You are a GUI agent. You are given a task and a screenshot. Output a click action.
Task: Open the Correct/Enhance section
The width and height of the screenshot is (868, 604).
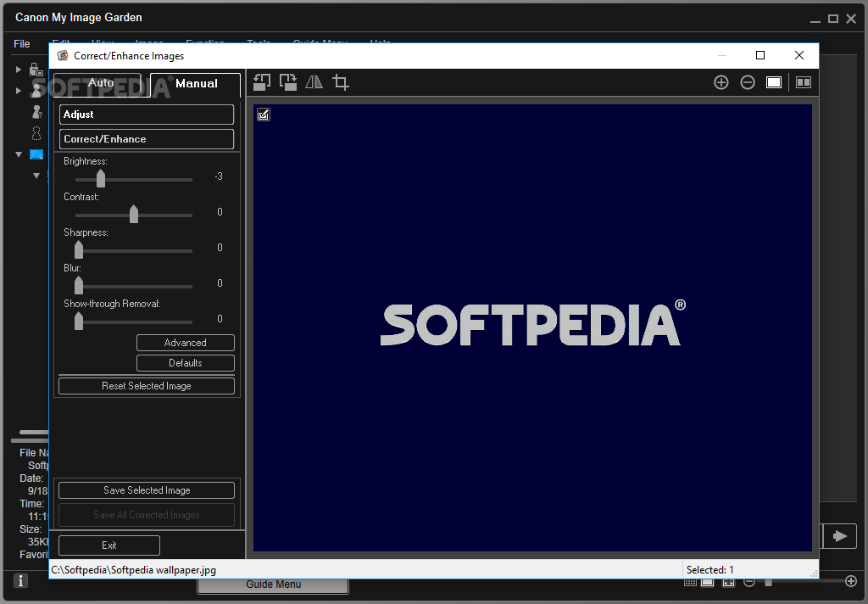tap(146, 139)
